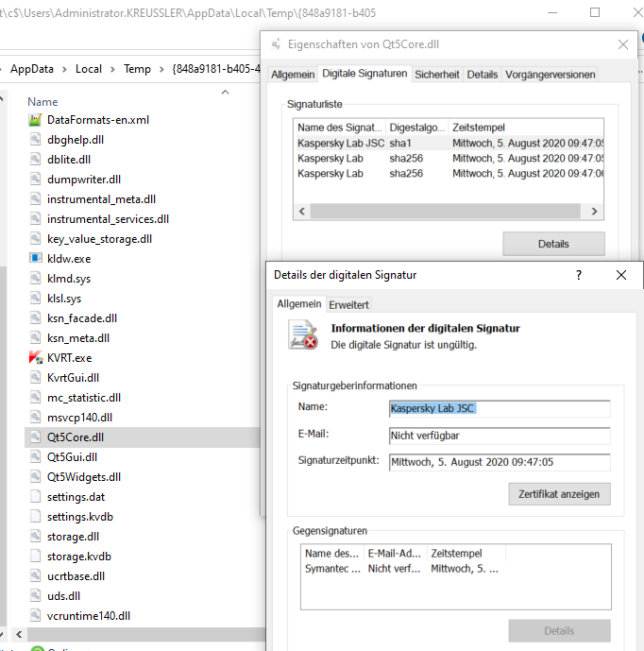Click the Qt5Gui.dll file icon
The height and width of the screenshot is (651, 644).
35,457
